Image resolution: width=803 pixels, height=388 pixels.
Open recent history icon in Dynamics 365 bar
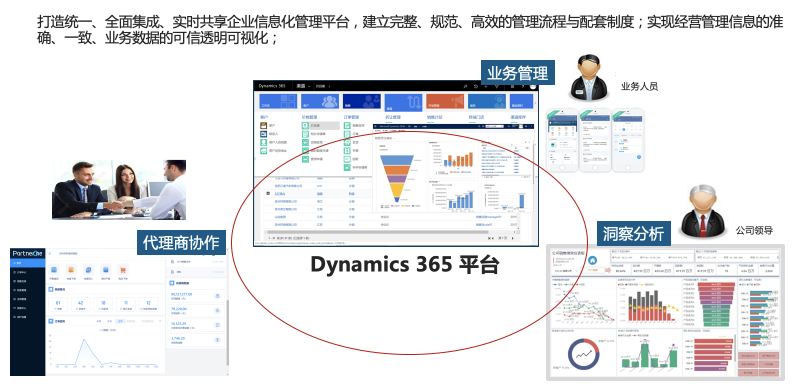pyautogui.click(x=476, y=87)
